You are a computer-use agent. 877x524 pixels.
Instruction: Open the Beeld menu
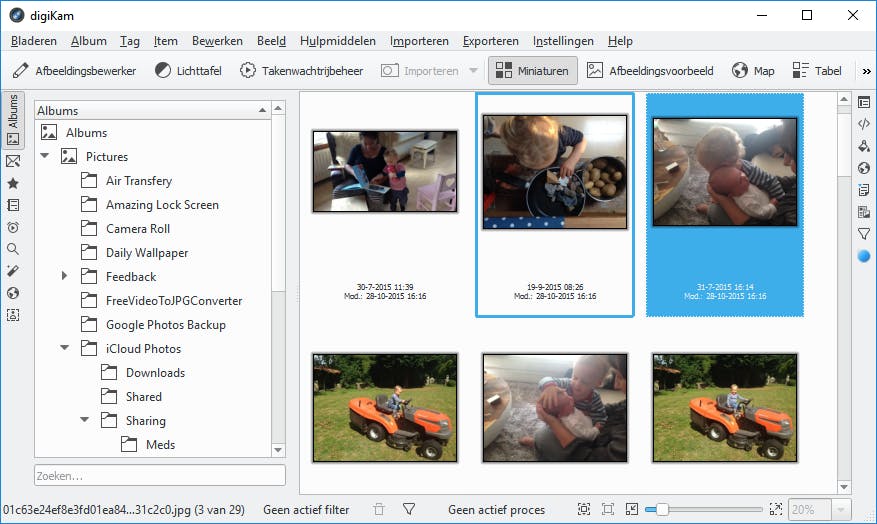[271, 41]
